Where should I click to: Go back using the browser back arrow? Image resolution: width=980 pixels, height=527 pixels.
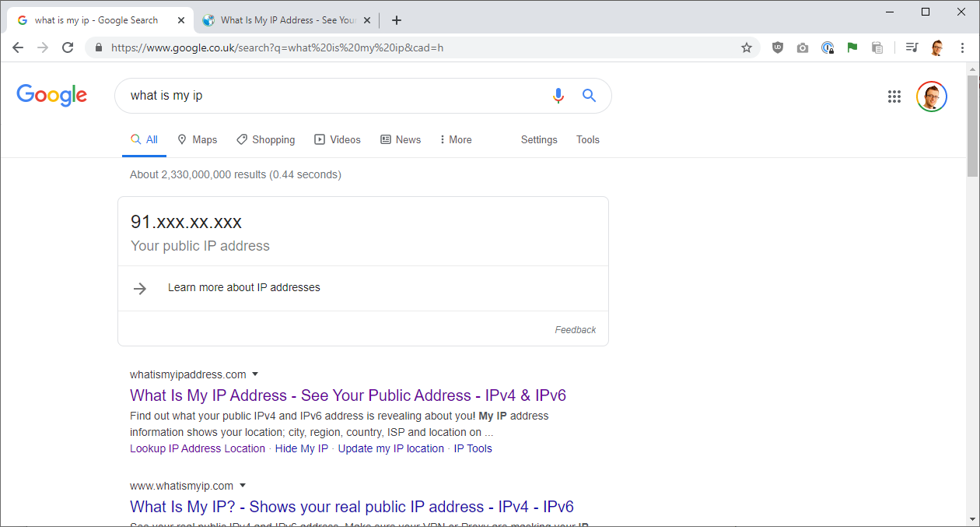click(x=19, y=47)
